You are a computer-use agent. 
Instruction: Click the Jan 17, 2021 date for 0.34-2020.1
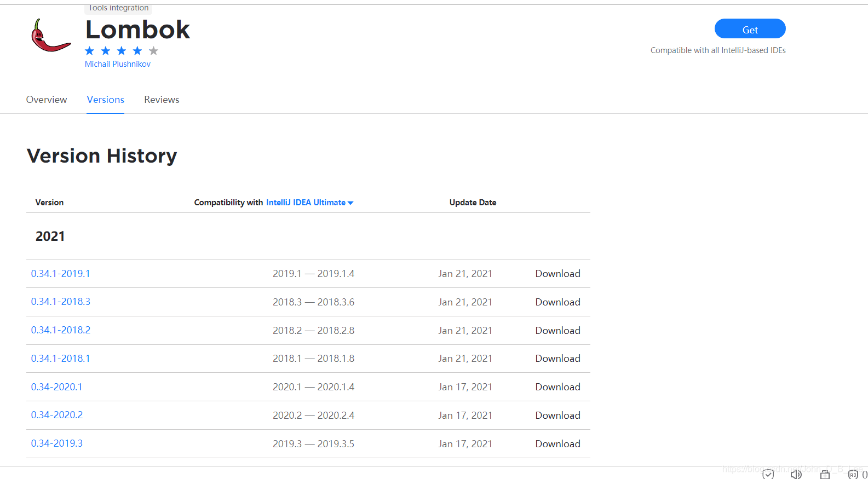(x=465, y=387)
